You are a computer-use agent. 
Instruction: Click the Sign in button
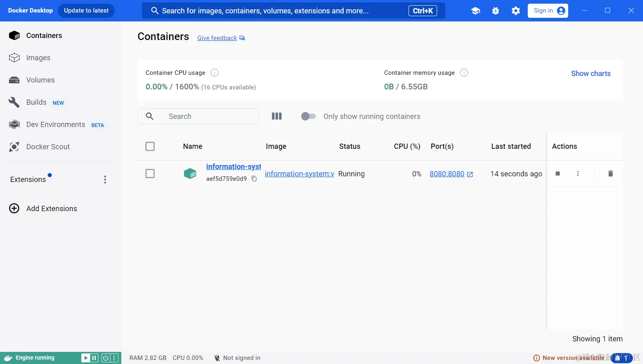tap(548, 11)
